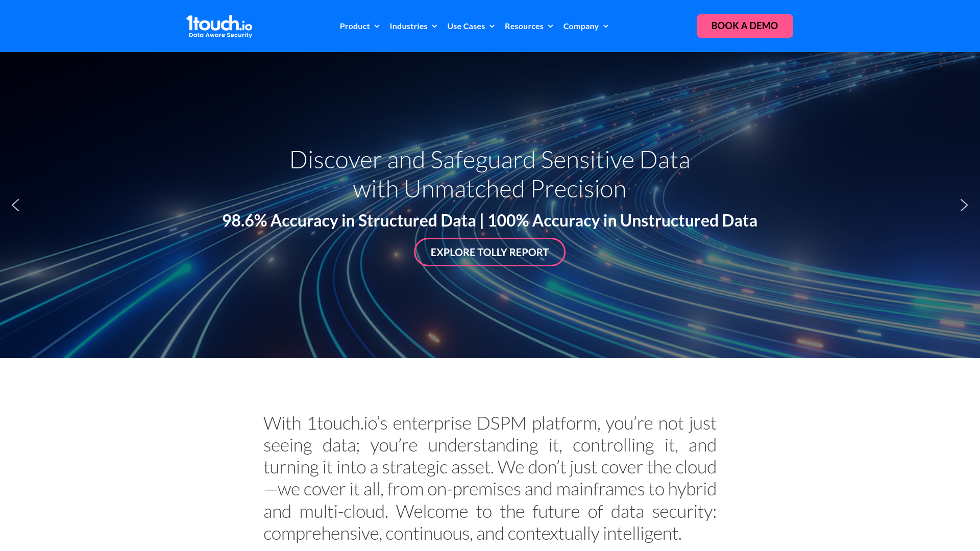Click the 1touch.io logo icon
This screenshot has height=551, width=980.
219,26
